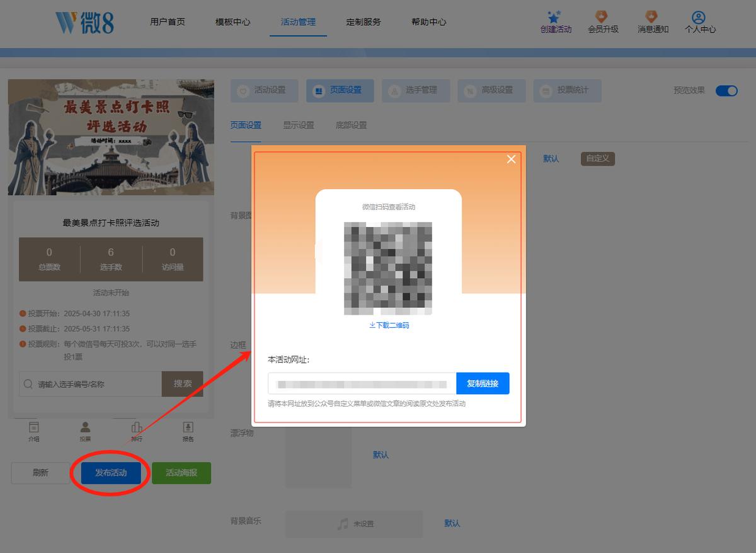Open the 报名 bottom nav icon
This screenshot has height=553, width=756.
[188, 428]
